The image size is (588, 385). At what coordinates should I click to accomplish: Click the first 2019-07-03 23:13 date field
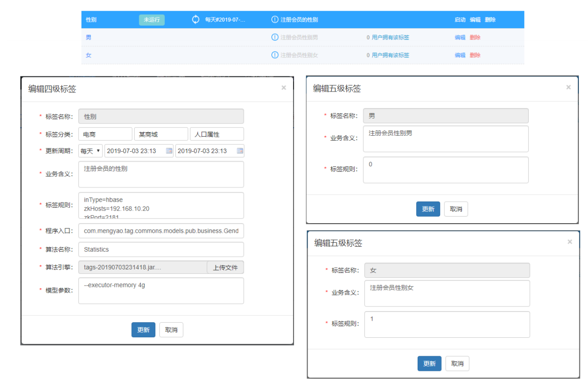[139, 151]
